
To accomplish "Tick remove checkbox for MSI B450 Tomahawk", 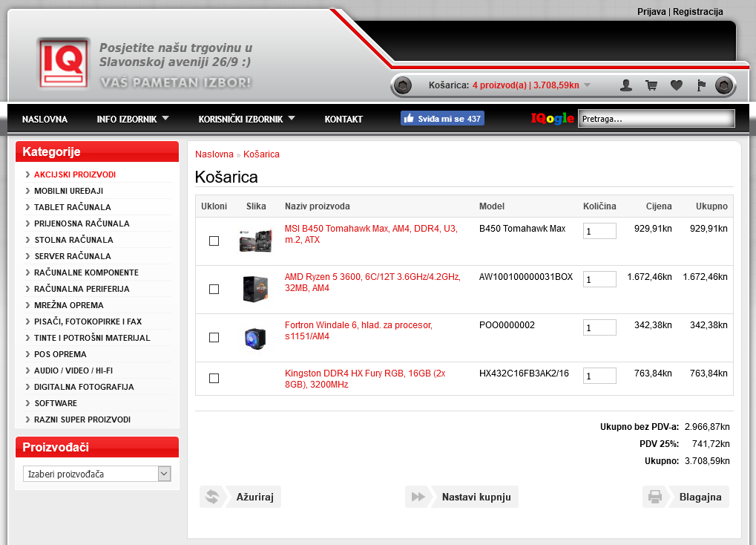I will pyautogui.click(x=214, y=241).
